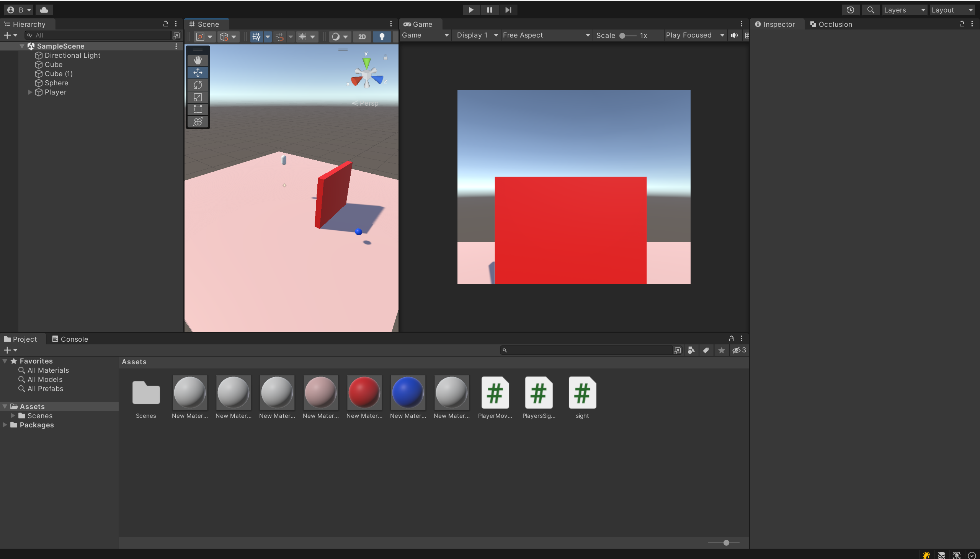Select the Rotate tool
Screen dimensions: 980x559
pos(198,85)
